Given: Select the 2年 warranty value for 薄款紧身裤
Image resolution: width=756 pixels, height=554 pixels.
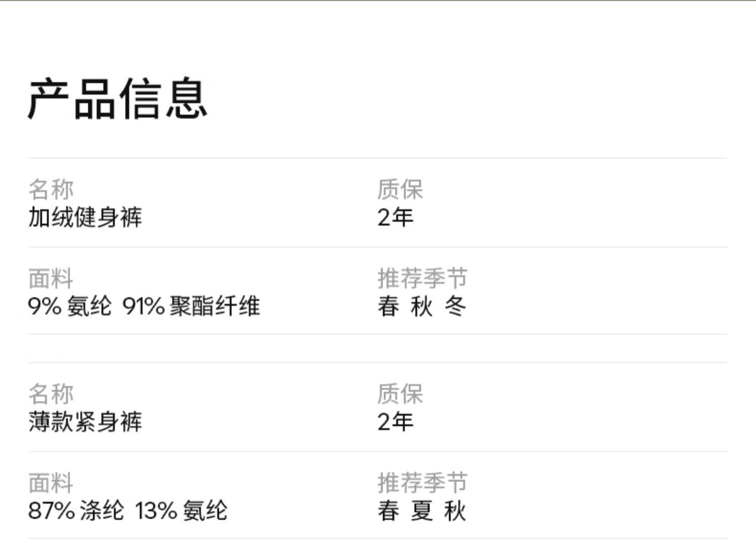Looking at the screenshot, I should [x=395, y=422].
